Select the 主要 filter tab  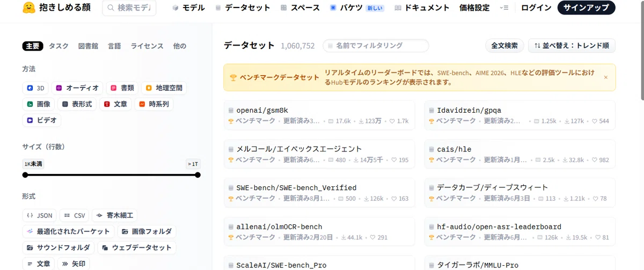(33, 46)
